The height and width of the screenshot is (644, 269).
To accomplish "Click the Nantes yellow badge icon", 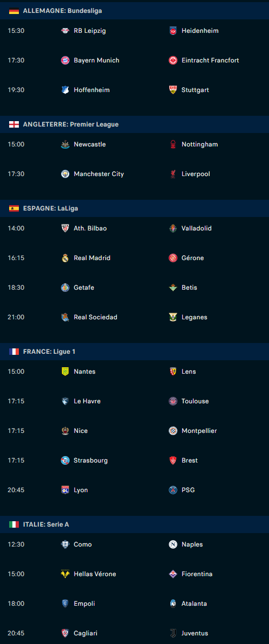I will 65,372.
